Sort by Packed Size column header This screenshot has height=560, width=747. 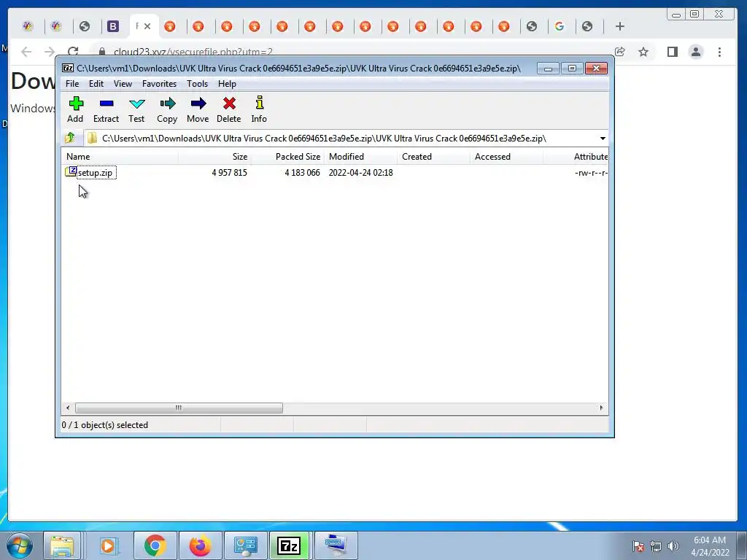pos(287,157)
